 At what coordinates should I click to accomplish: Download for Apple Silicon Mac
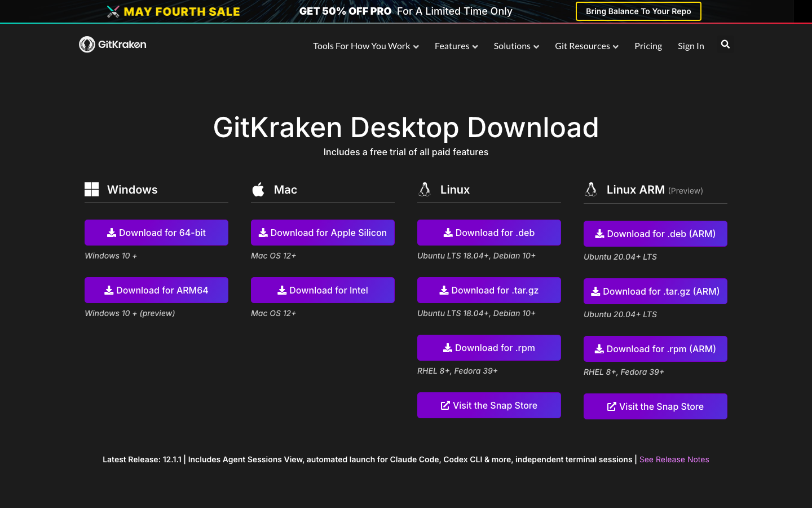[x=323, y=233]
